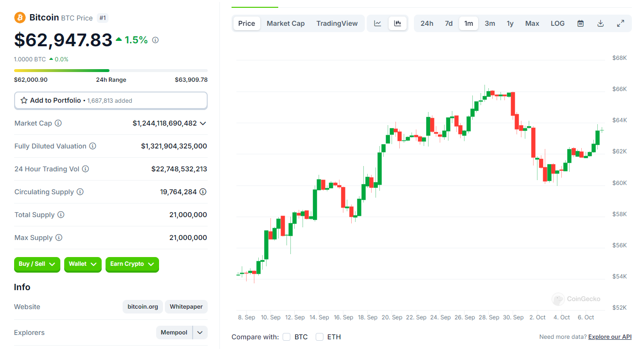Set chart range to 1y
Screen dimensions: 644x351
click(510, 23)
